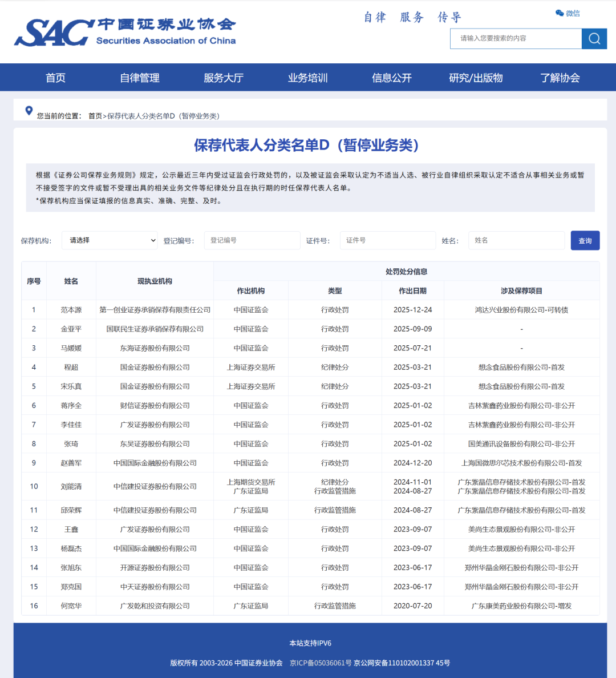
Task: Click the location pin icon in breadcrumb
Action: click(x=29, y=111)
